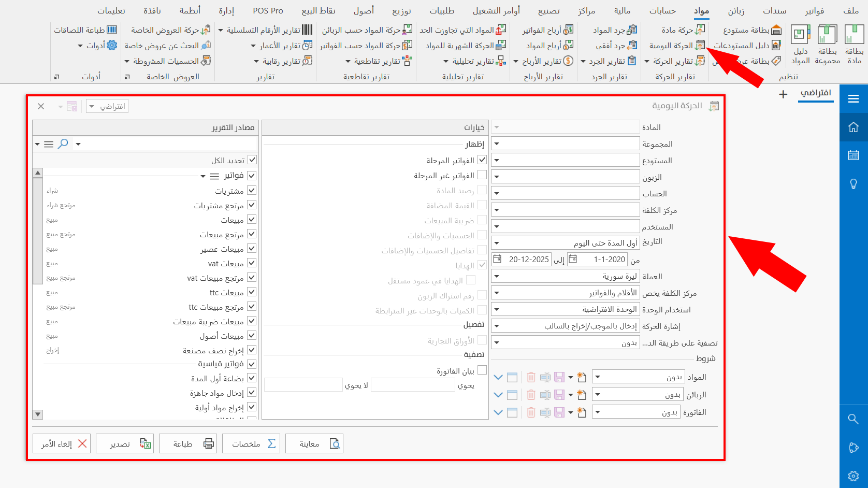Click the معاينة preview button
868x488 pixels.
click(x=314, y=443)
